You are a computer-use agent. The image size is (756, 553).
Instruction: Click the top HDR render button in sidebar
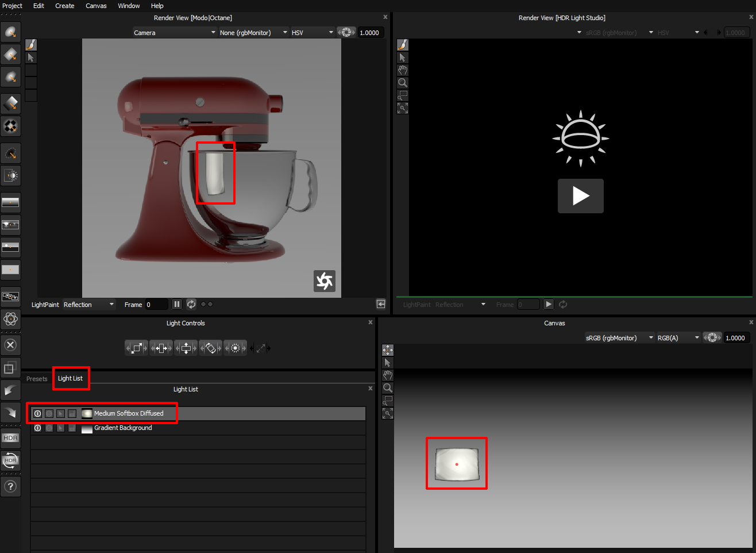[10, 438]
